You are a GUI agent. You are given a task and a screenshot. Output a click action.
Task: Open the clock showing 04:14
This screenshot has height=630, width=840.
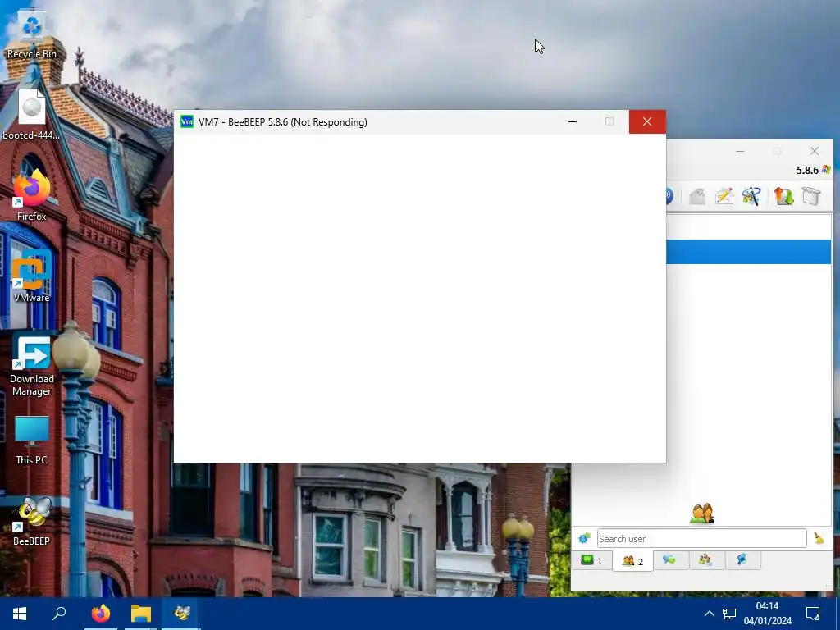[767, 614]
